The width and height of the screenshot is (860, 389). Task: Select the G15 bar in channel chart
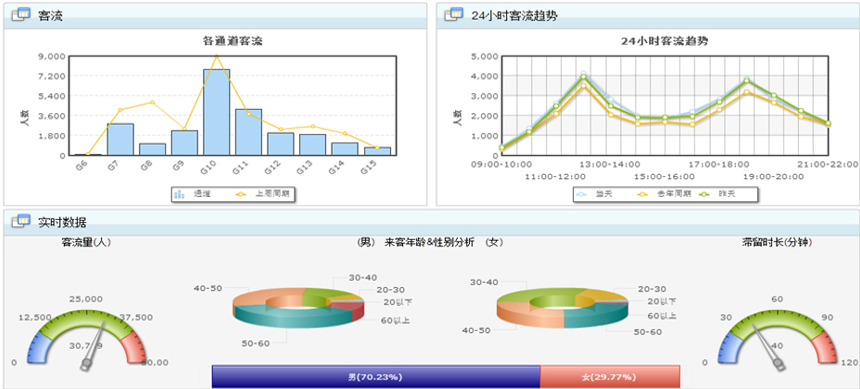click(377, 151)
